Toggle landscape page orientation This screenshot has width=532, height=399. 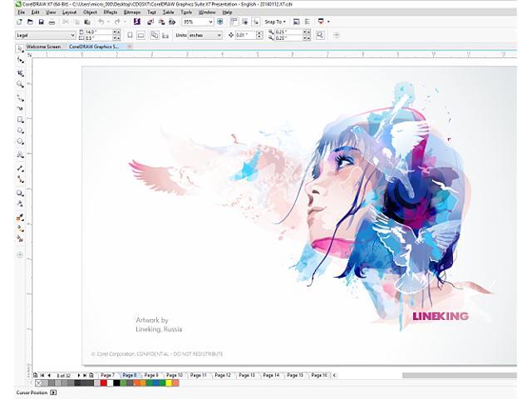point(141,35)
